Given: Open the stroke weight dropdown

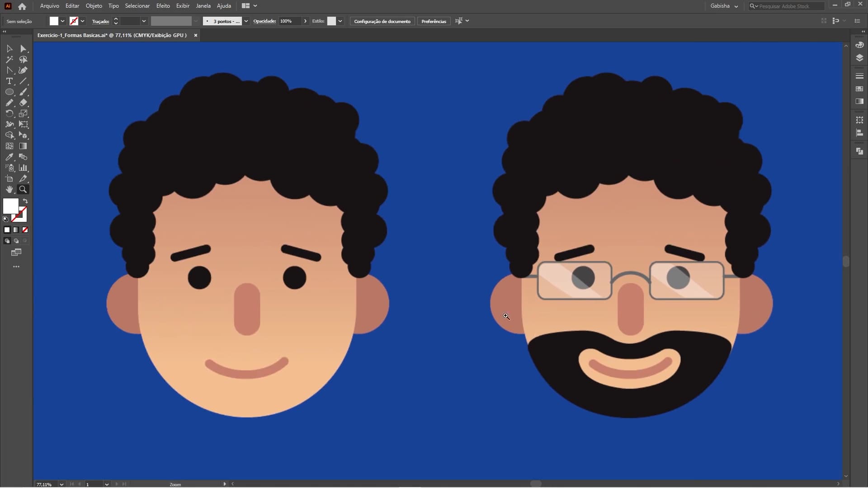Looking at the screenshot, I should (144, 21).
